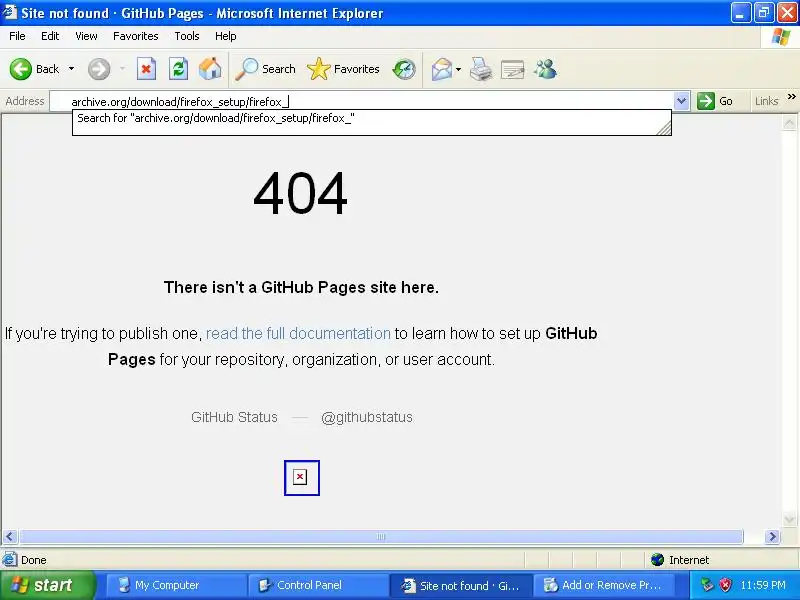The height and width of the screenshot is (600, 800).
Task: Click inside the Address bar field
Action: point(362,102)
